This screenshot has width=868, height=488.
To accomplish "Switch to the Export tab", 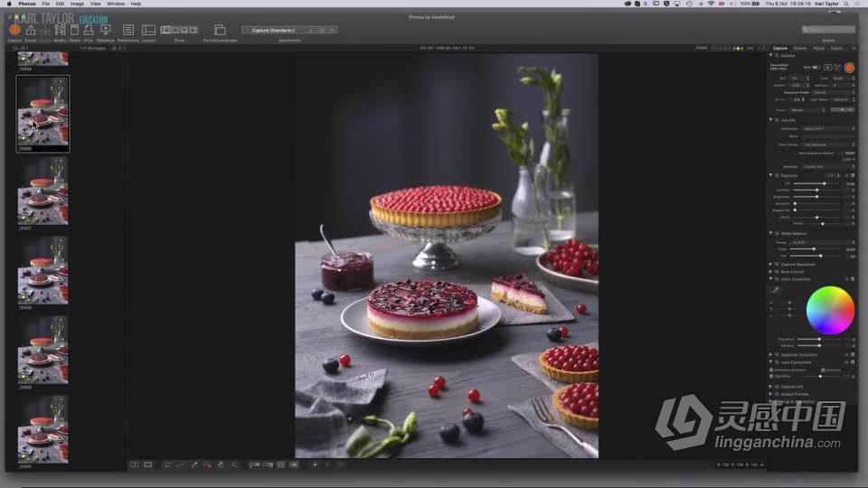I will 836,49.
